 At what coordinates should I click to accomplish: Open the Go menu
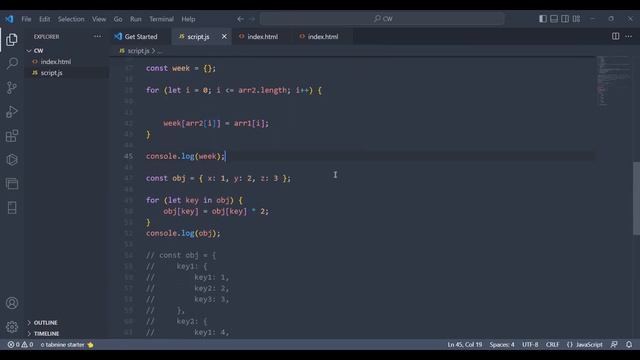[118, 19]
